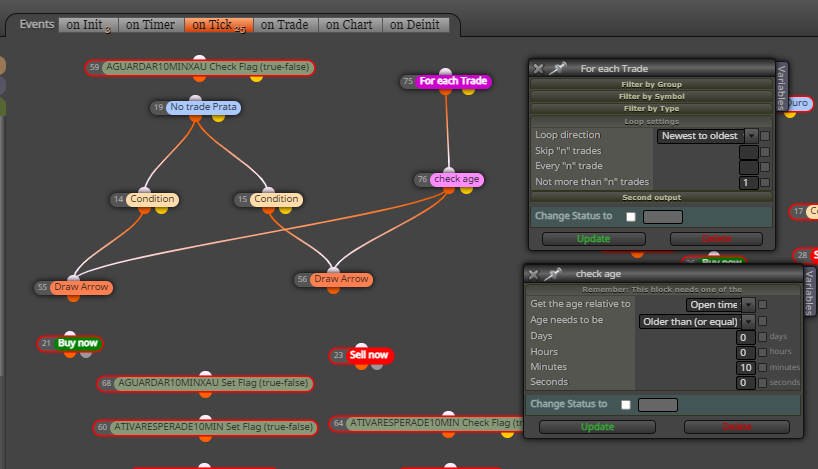
Task: Close the check age panel
Action: click(x=533, y=274)
